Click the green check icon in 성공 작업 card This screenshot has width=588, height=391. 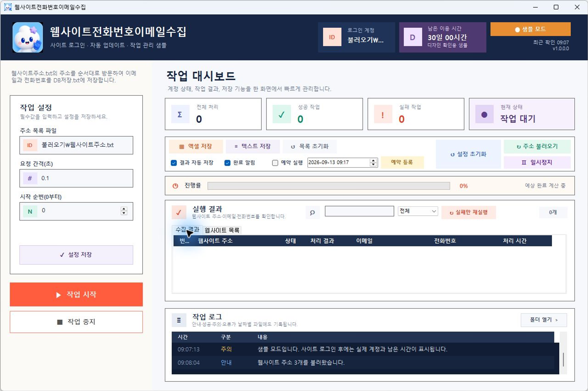(x=282, y=114)
